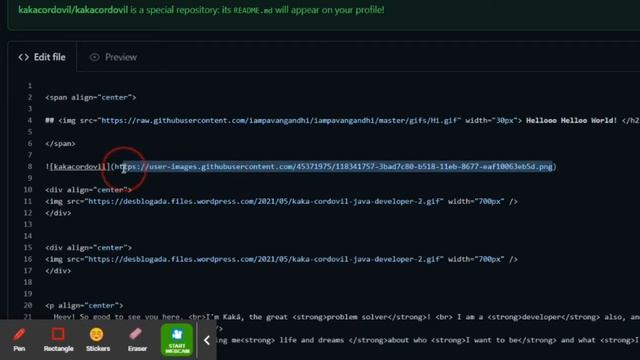
Task: Click the <span align="center"> line
Action: [x=91, y=97]
